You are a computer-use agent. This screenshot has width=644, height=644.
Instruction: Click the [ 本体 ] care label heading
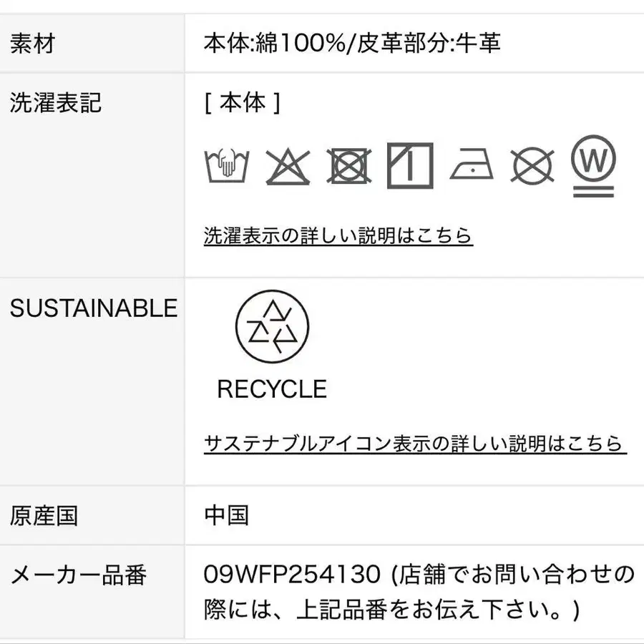(242, 103)
